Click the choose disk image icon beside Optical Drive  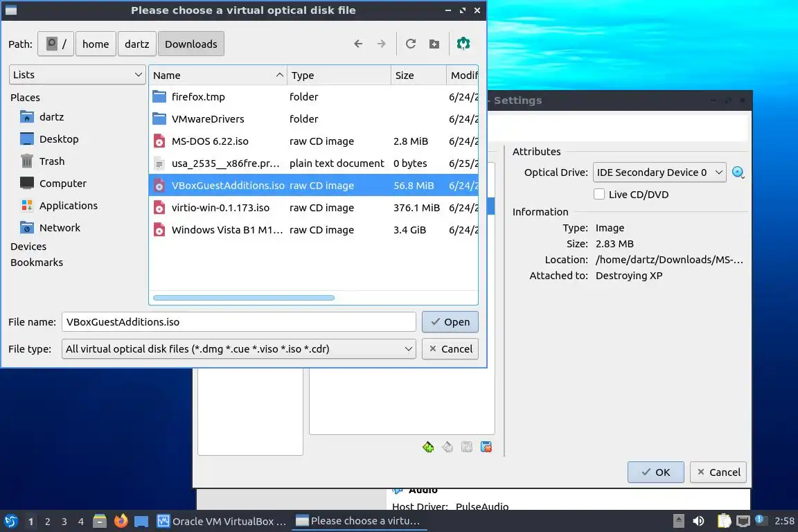click(738, 172)
